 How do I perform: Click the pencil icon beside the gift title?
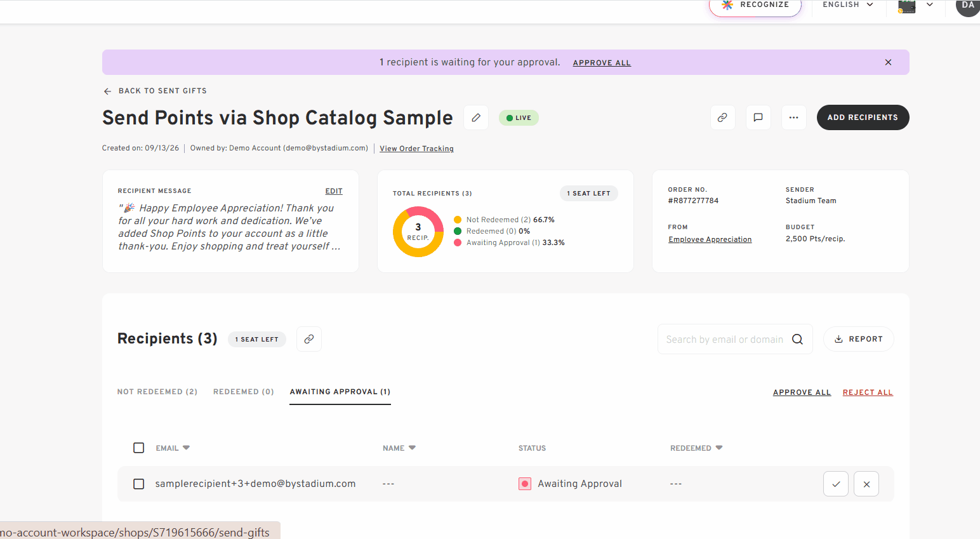pos(476,117)
